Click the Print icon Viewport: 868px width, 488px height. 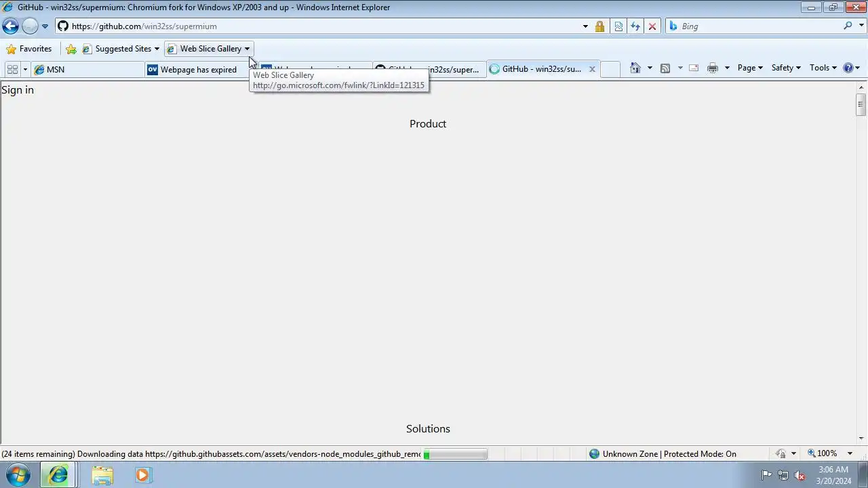click(x=713, y=68)
